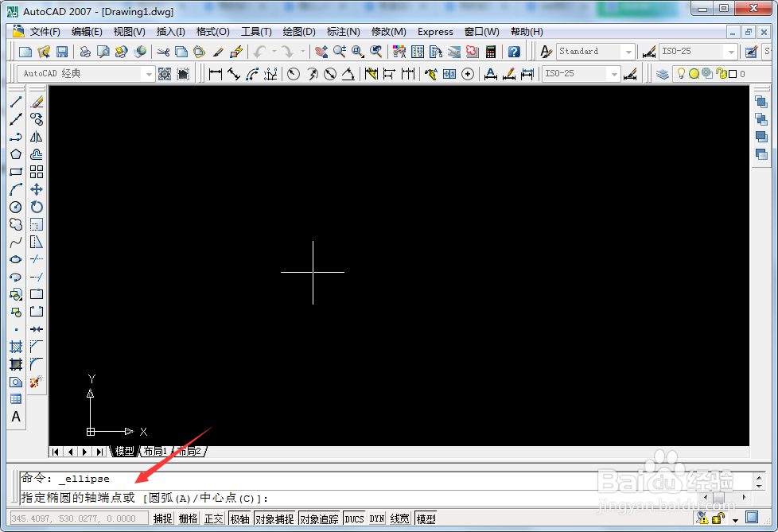The height and width of the screenshot is (532, 778).
Task: Click the 模型 status bar button
Action: click(x=426, y=518)
